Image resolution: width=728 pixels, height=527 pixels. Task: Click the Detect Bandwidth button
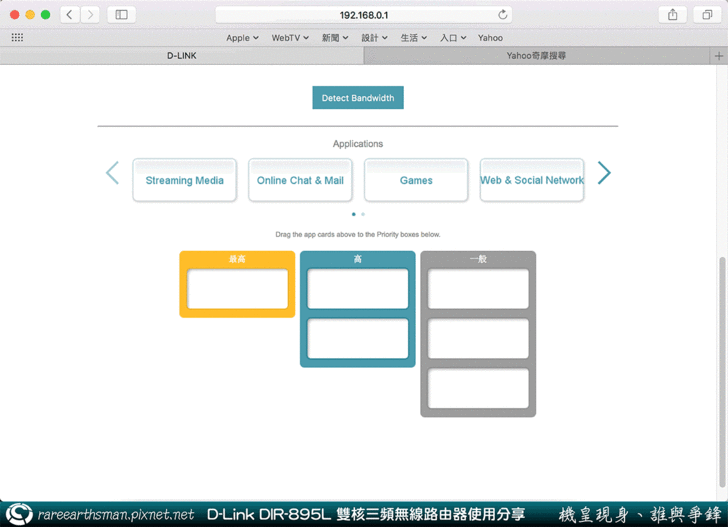[358, 98]
